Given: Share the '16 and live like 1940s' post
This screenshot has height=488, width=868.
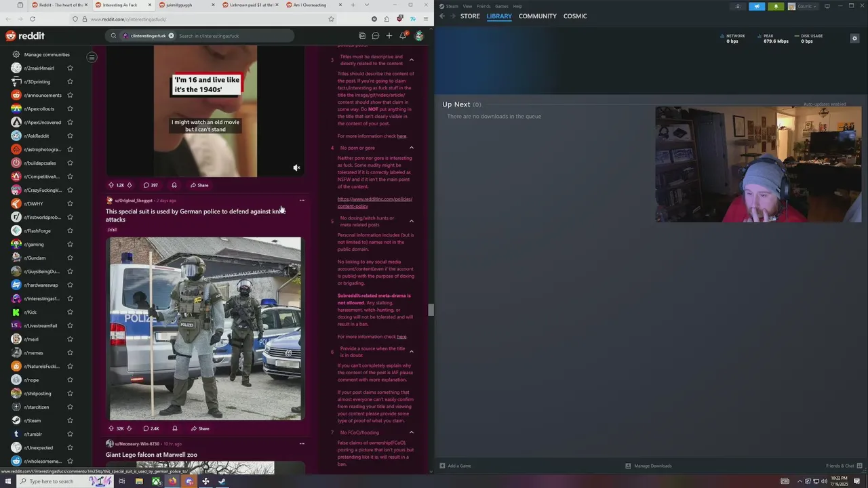Looking at the screenshot, I should coord(199,185).
